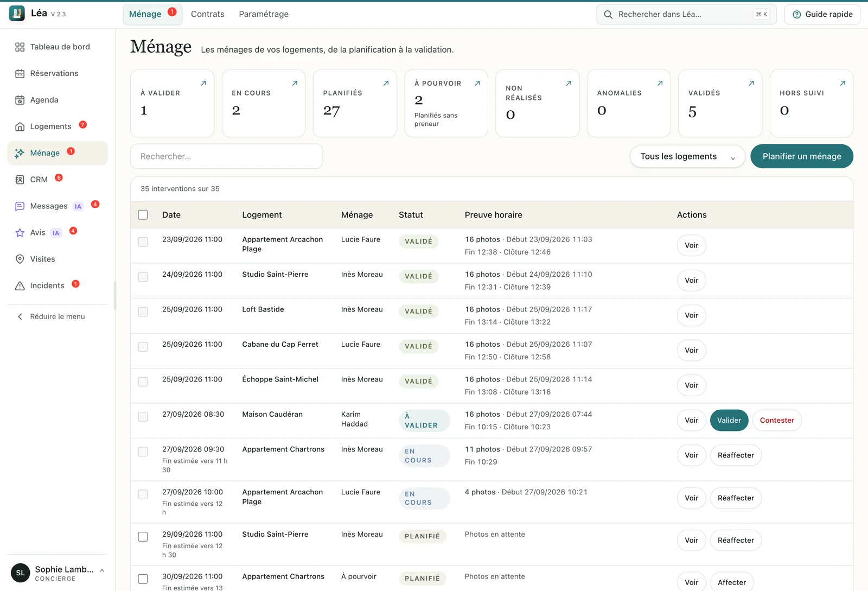Open Planifiés card arrow icon
The image size is (868, 591).
click(386, 83)
